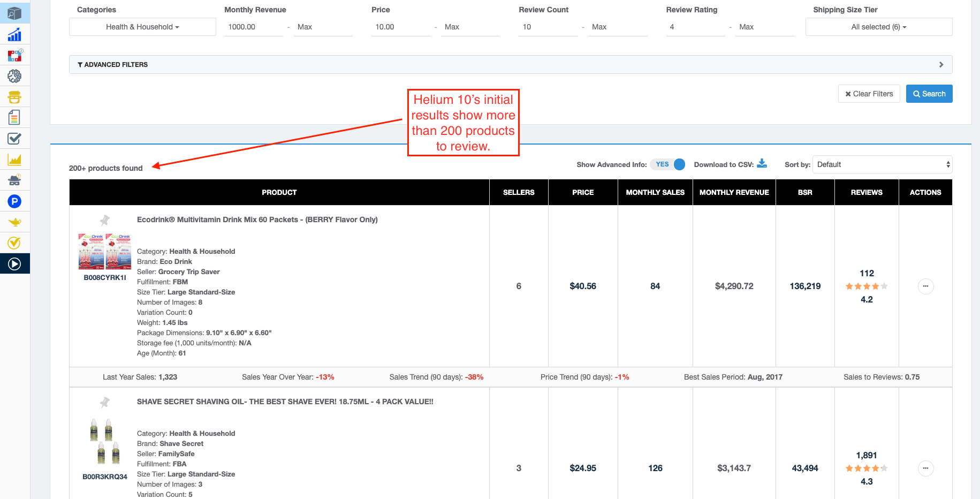Open the Shave Secret Shaving Oil title

285,402
